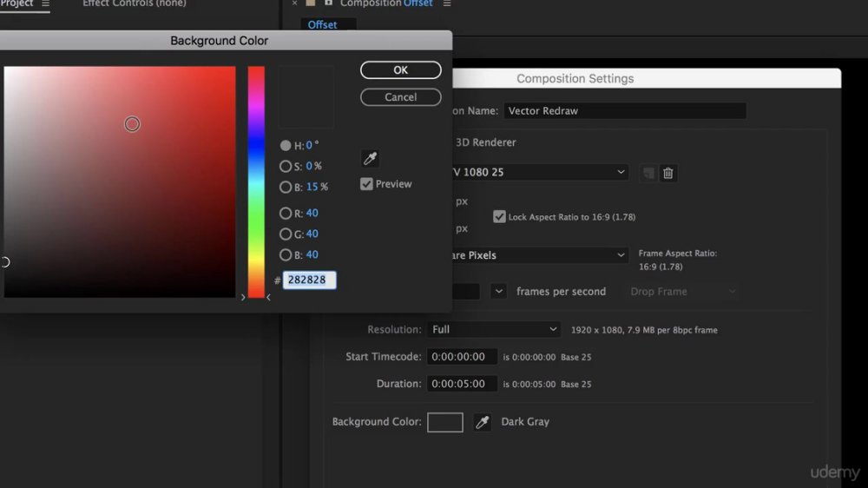Screen dimensions: 868x488
Task: Switch to the Effect Controls tab
Action: click(134, 3)
